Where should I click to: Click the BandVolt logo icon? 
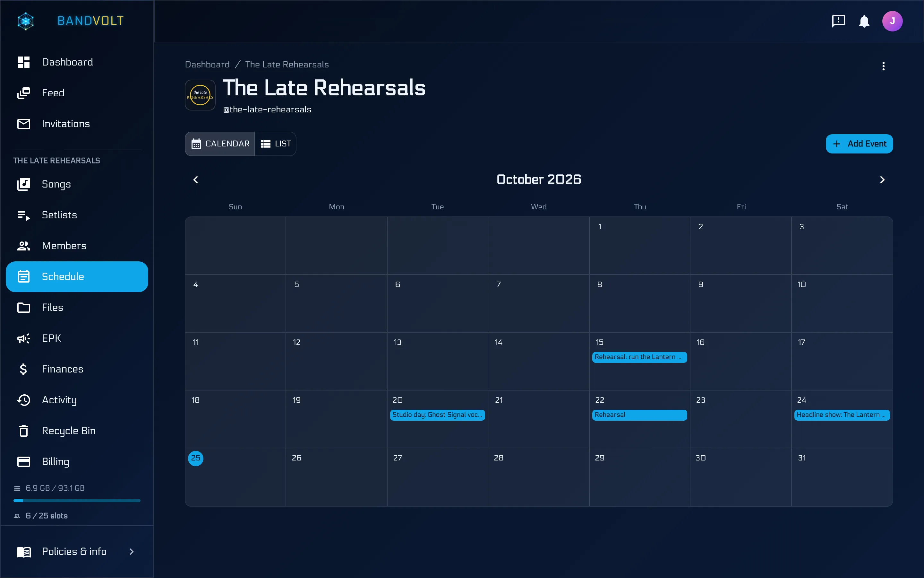click(26, 21)
